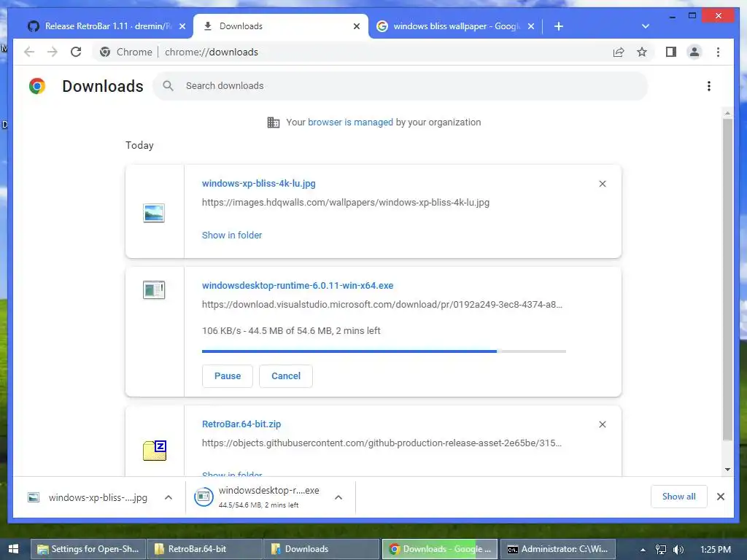Open the Downloads page more actions menu
This screenshot has height=560, width=747.
coord(709,86)
